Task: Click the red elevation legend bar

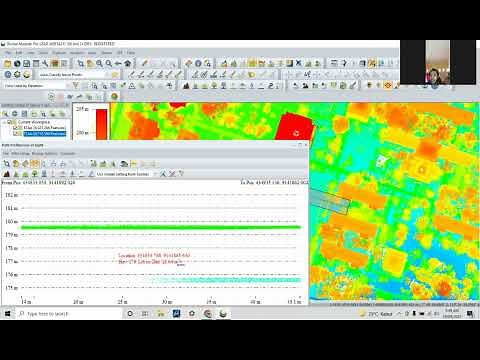Action: tap(102, 124)
